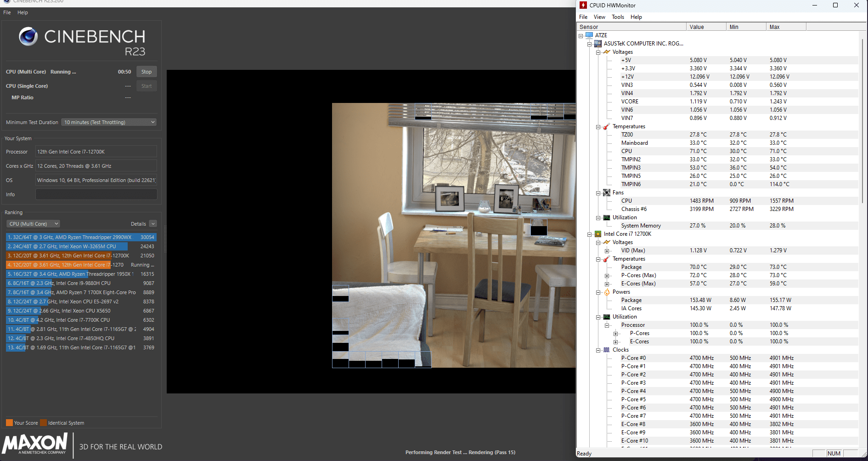Click the orange Your Score legend swatch

coord(9,423)
